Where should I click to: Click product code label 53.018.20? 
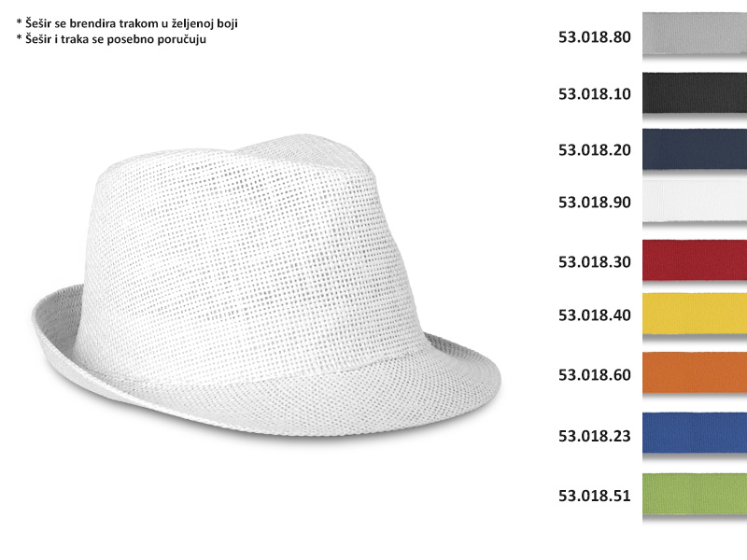point(595,150)
